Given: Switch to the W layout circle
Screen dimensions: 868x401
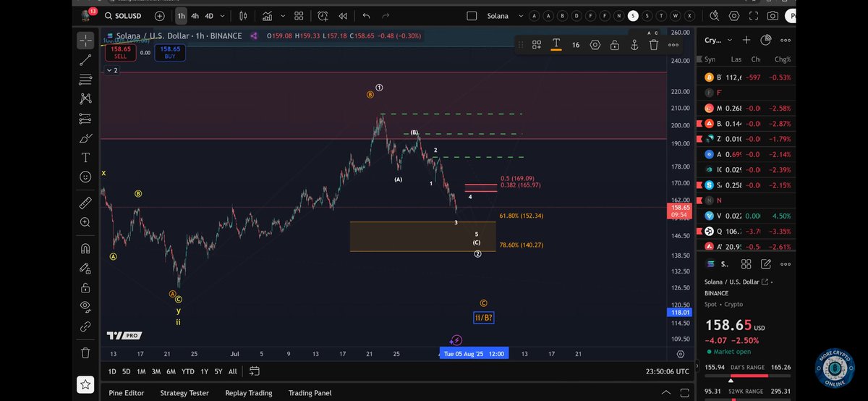Looking at the screenshot, I should pos(675,15).
